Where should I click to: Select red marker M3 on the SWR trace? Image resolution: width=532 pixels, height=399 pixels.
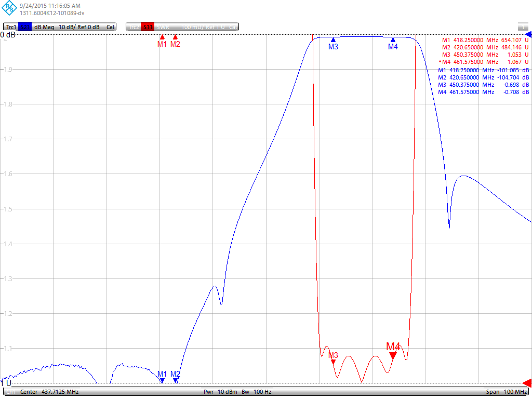[x=333, y=362]
